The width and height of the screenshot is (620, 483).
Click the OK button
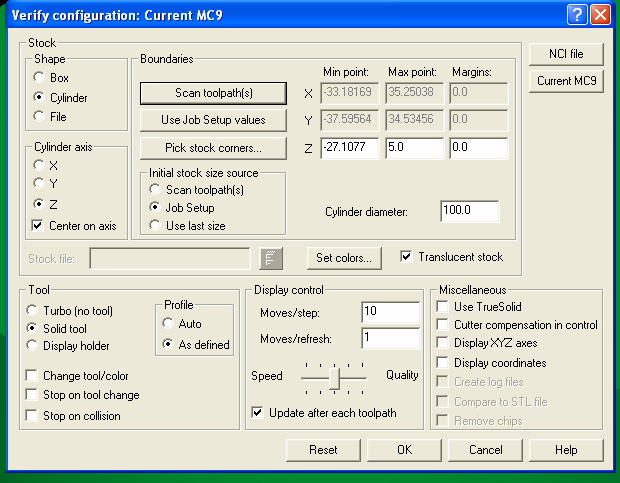click(405, 450)
